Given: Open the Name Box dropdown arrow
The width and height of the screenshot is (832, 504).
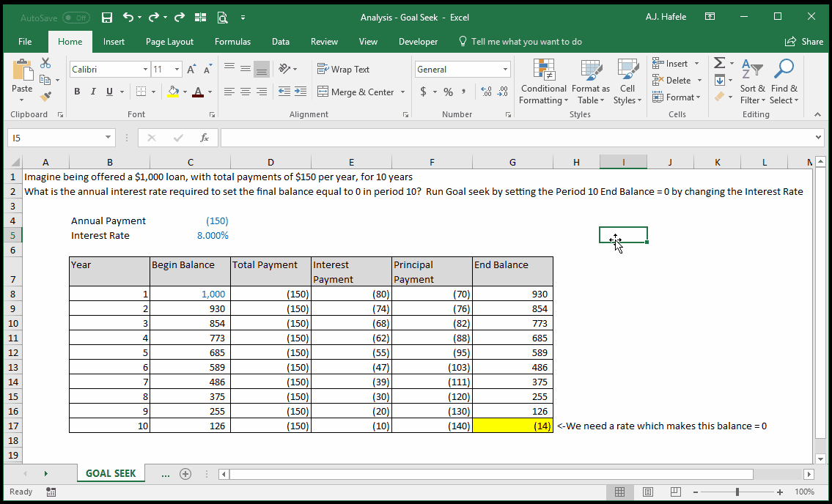Looking at the screenshot, I should point(108,138).
